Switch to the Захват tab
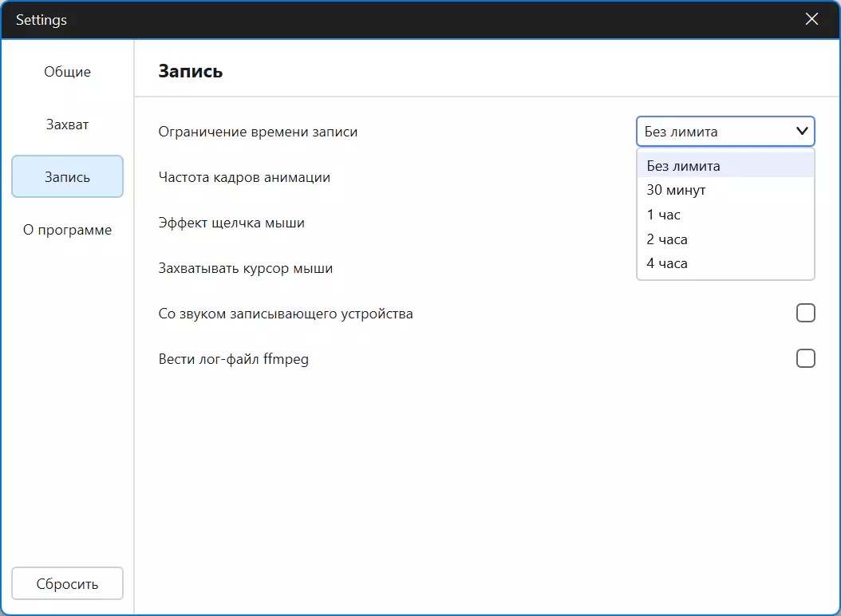841x616 pixels. click(67, 124)
